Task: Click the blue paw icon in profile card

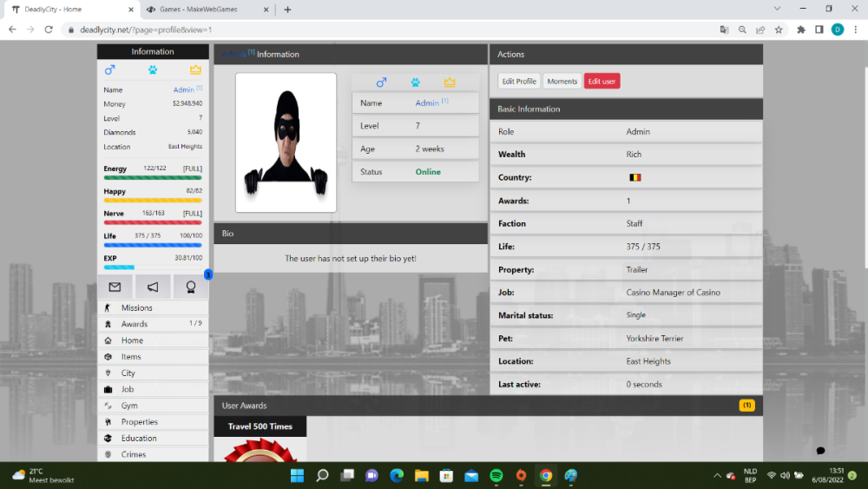Action: pyautogui.click(x=416, y=83)
